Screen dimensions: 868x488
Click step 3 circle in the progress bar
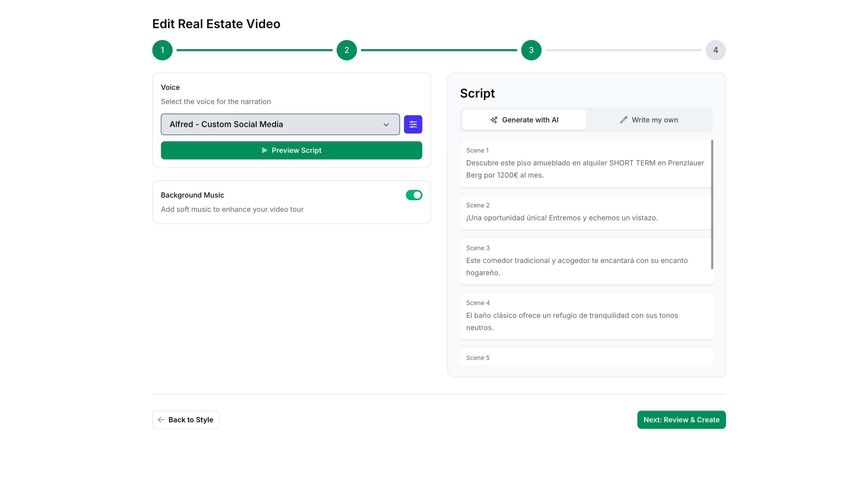click(x=531, y=49)
